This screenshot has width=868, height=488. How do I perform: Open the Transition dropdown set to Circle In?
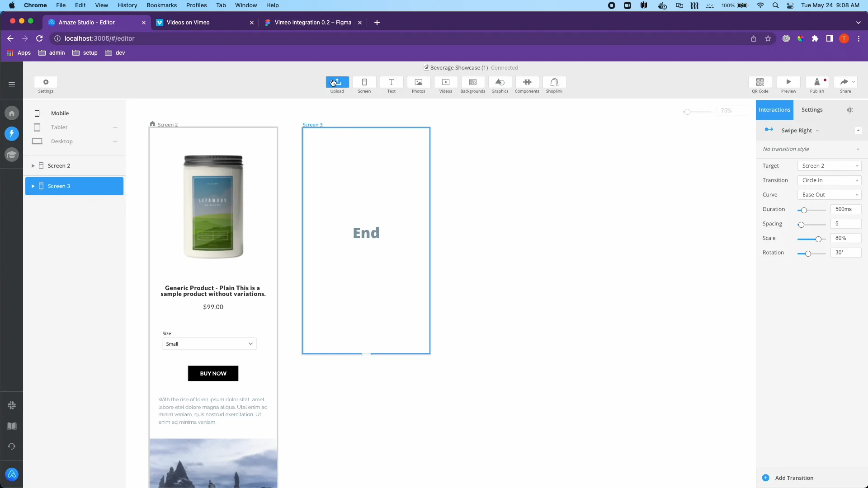[x=829, y=180]
